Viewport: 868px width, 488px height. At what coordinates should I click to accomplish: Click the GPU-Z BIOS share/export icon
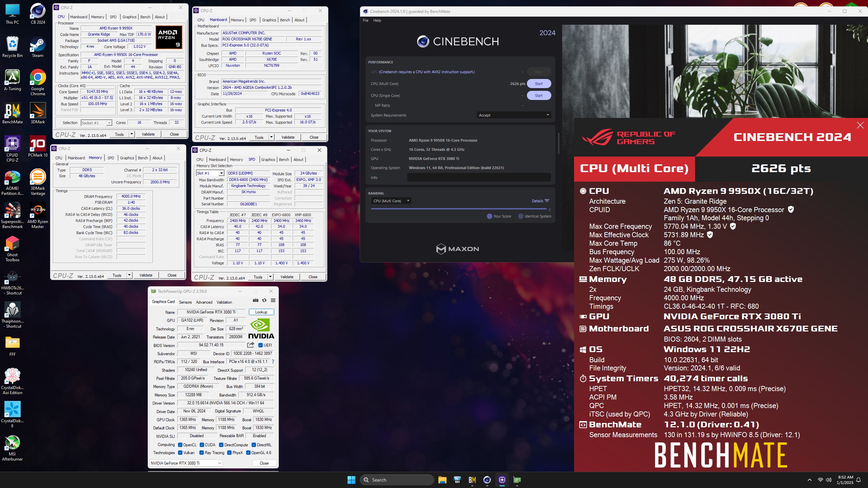pos(251,345)
